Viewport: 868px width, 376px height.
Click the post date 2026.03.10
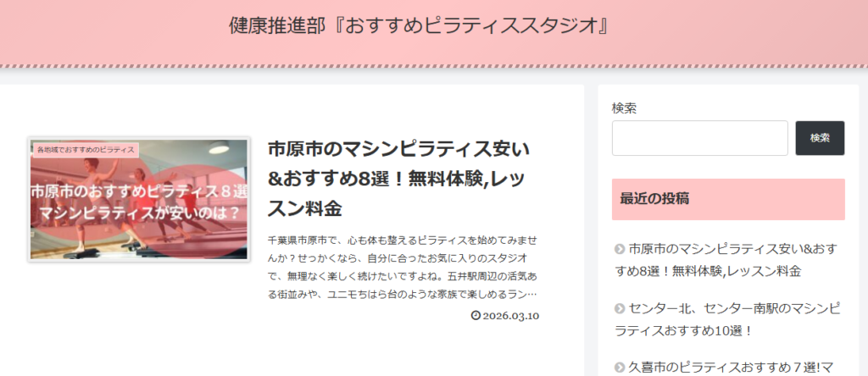(510, 316)
